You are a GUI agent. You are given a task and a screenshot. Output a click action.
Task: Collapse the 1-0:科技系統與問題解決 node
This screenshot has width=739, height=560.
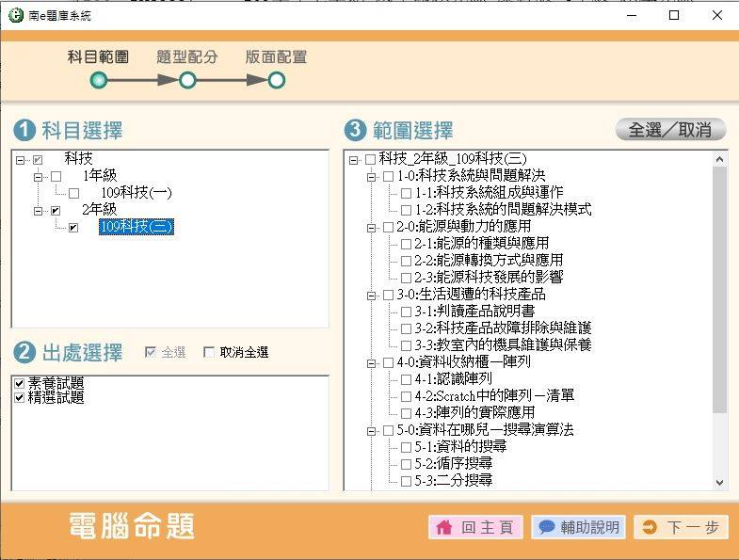coord(372,177)
